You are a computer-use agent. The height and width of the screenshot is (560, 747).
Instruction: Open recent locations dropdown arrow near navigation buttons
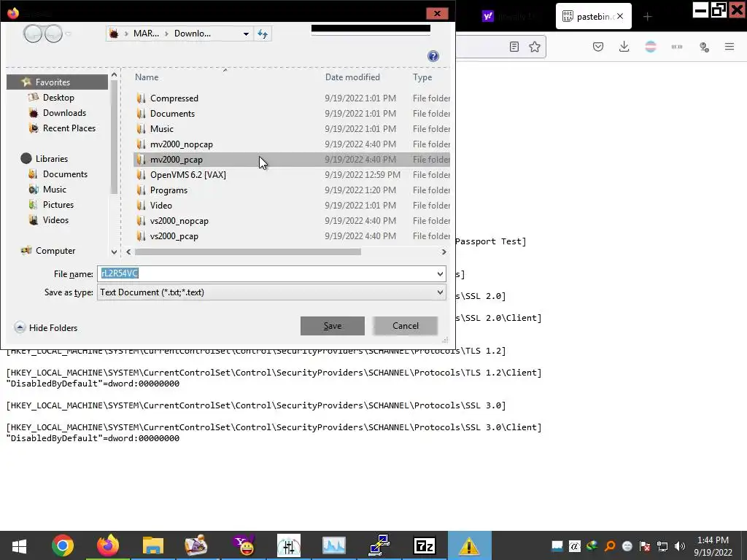68,34
